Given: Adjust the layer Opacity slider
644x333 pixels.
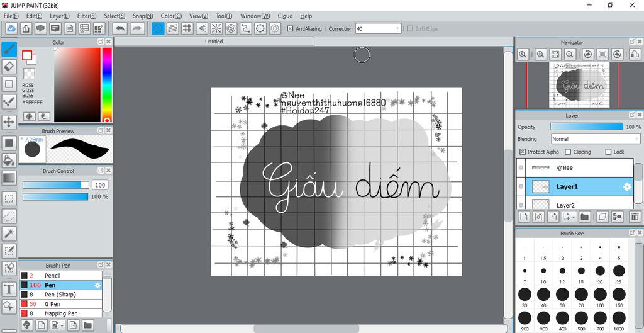Looking at the screenshot, I should [x=587, y=127].
